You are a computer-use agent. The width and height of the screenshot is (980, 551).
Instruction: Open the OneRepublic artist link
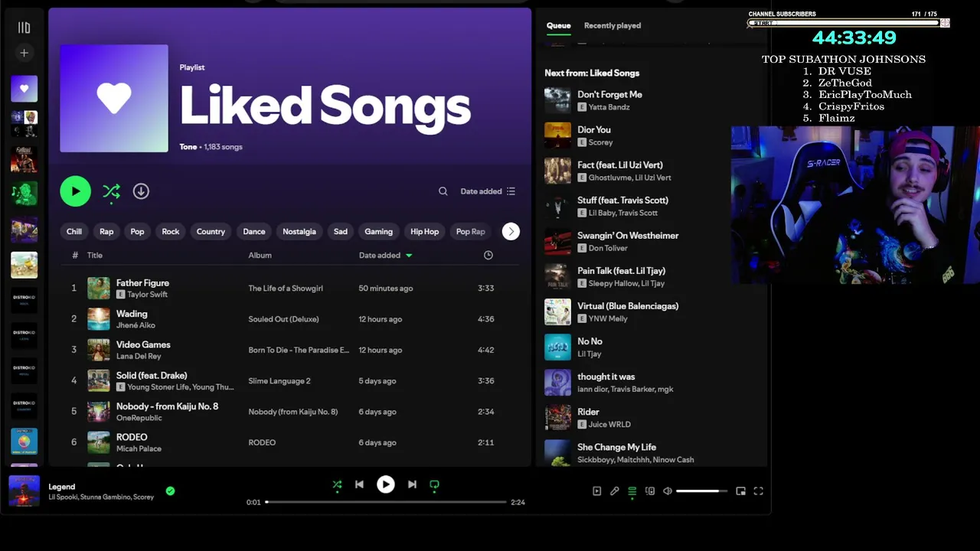click(139, 418)
